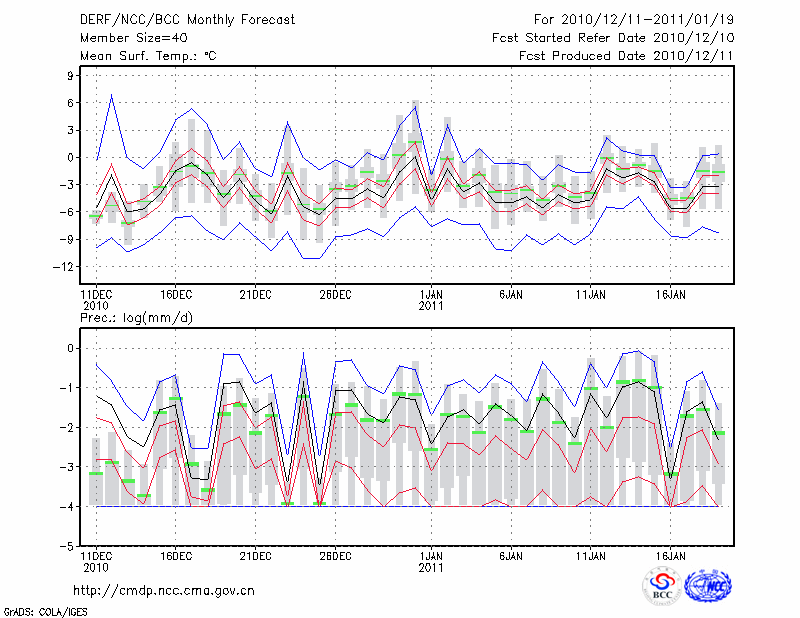800x618 pixels.
Task: Click the Fcst Produced Date line
Action: tap(615, 56)
